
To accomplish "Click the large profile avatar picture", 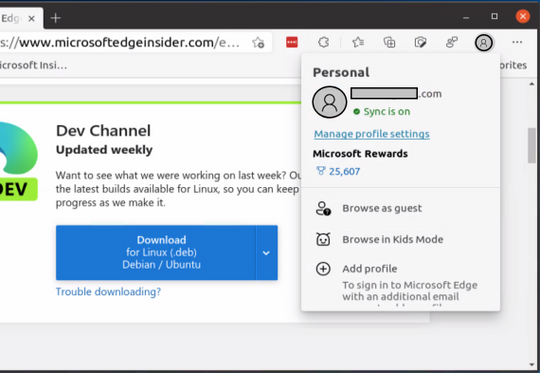I will [329, 102].
